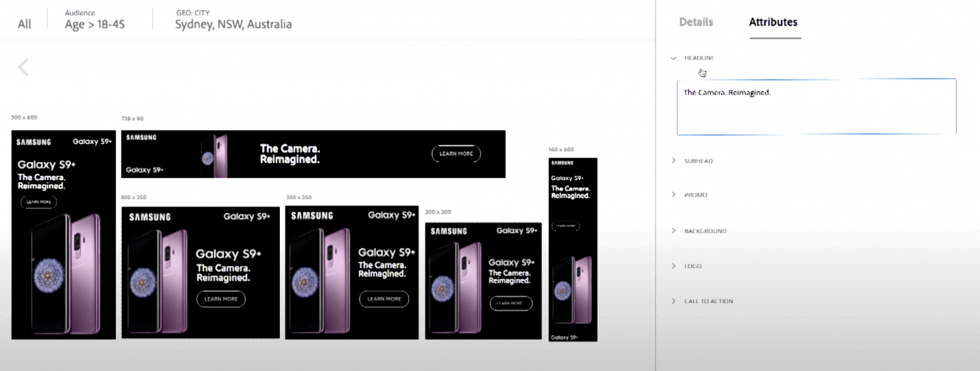Select the Attributes tab

pyautogui.click(x=773, y=22)
